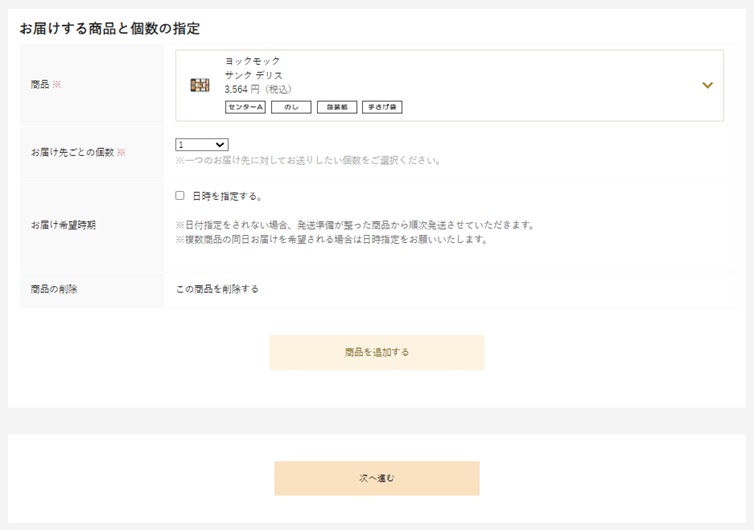755x530 pixels.
Task: Click the この商品を削除する link
Action: click(x=217, y=289)
